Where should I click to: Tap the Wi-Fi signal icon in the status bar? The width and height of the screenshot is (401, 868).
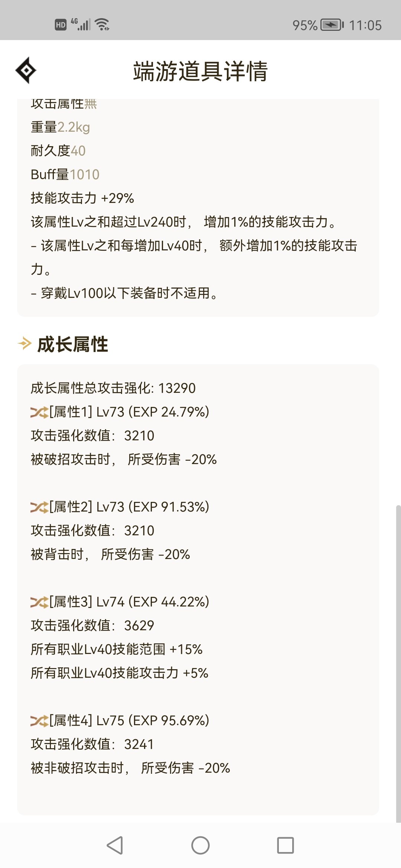pos(102,24)
